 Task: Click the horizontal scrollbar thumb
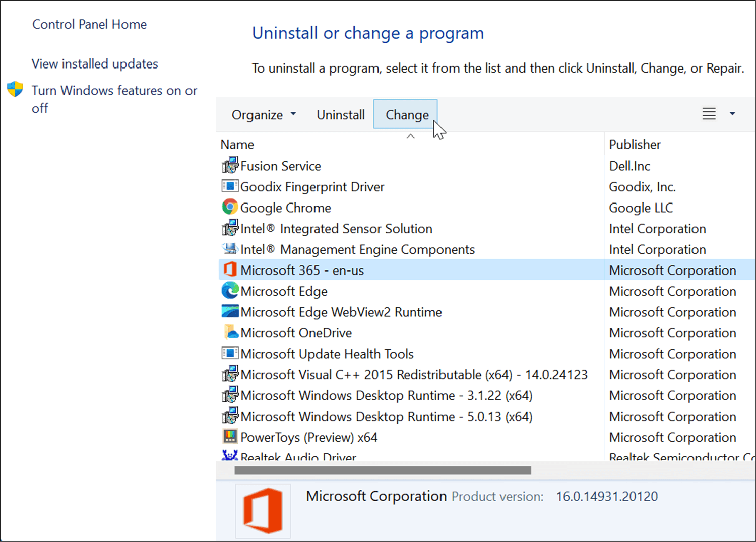click(x=383, y=470)
